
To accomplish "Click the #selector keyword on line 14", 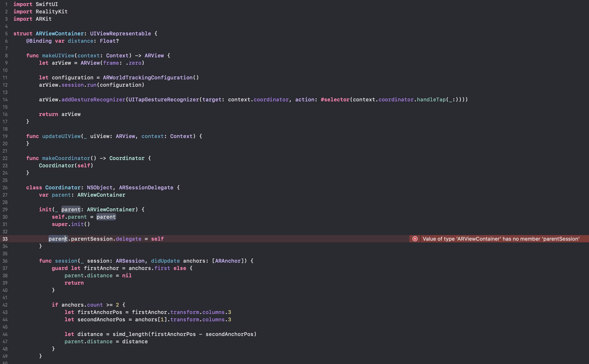I will coord(335,99).
